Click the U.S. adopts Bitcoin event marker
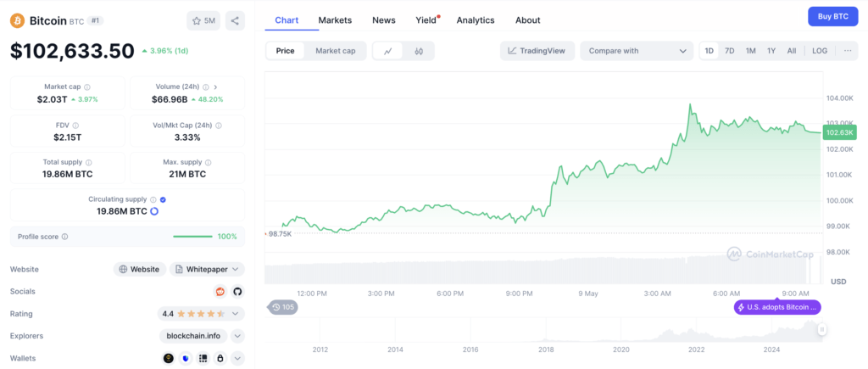The height and width of the screenshot is (369, 868). (x=777, y=307)
